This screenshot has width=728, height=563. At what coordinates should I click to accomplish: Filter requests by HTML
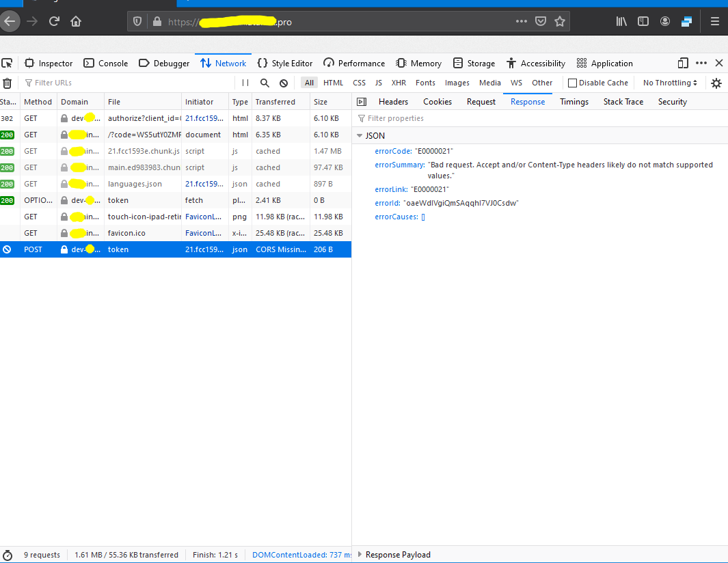[334, 83]
